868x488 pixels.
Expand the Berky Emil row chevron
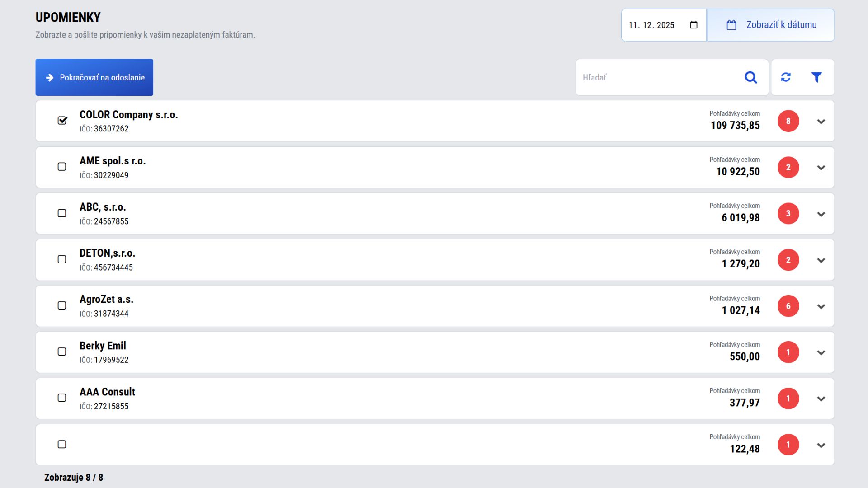821,353
